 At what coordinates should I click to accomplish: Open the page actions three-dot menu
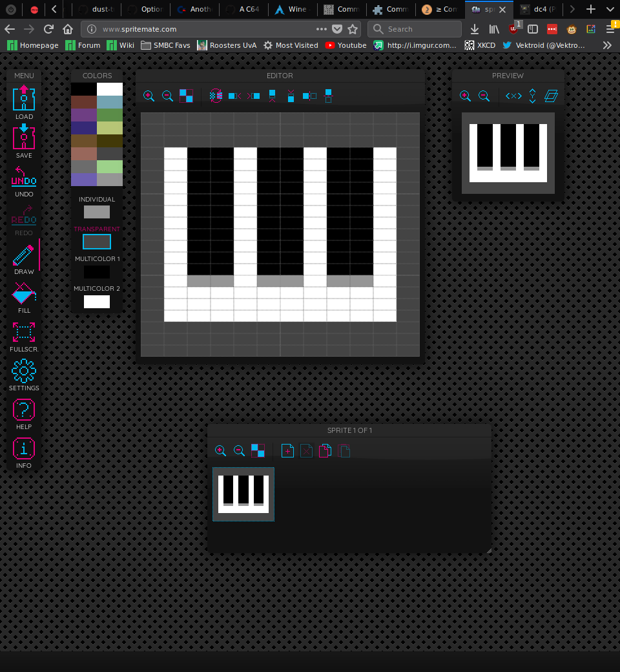322,29
